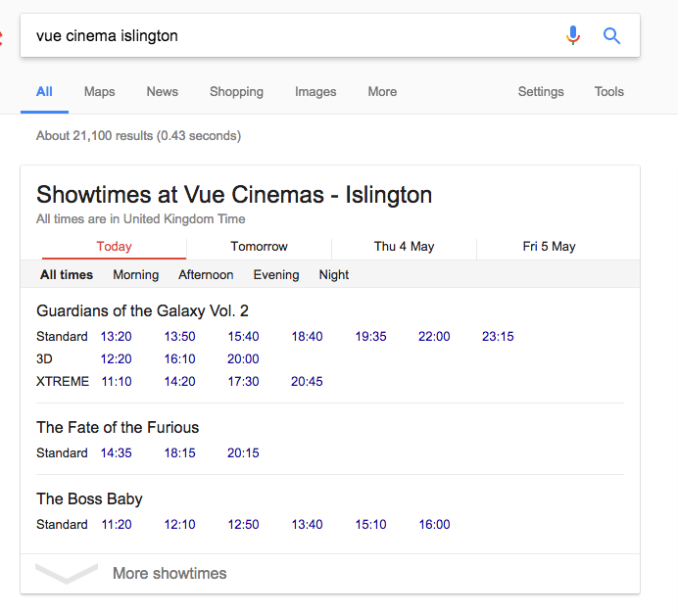Filter showtimes by Afternoon
The height and width of the screenshot is (616, 678).
coord(206,275)
